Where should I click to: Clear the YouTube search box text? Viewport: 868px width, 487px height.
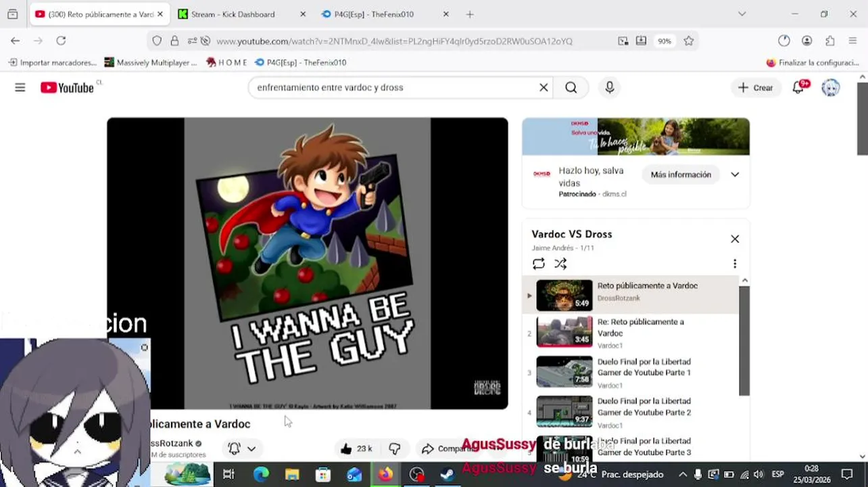(x=544, y=87)
